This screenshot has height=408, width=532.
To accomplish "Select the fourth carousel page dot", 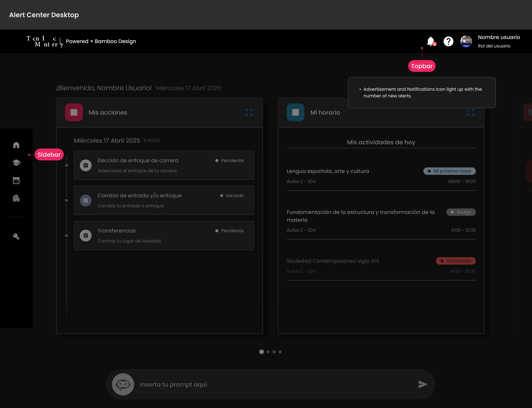I will pyautogui.click(x=280, y=352).
